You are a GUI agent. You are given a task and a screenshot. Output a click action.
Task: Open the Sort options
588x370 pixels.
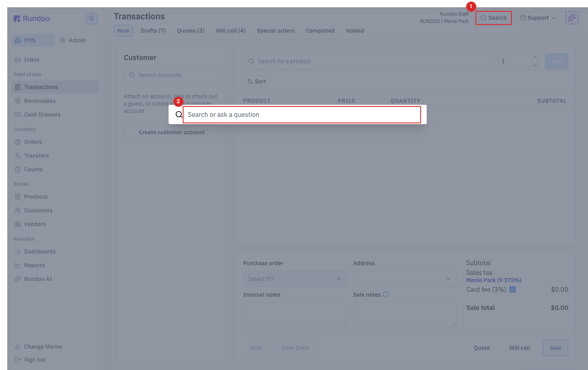256,81
